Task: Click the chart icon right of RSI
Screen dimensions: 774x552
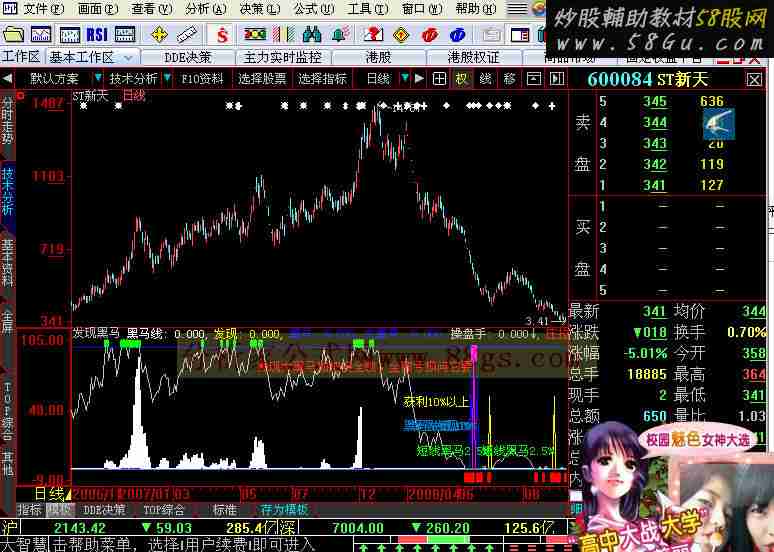Action: (x=125, y=35)
